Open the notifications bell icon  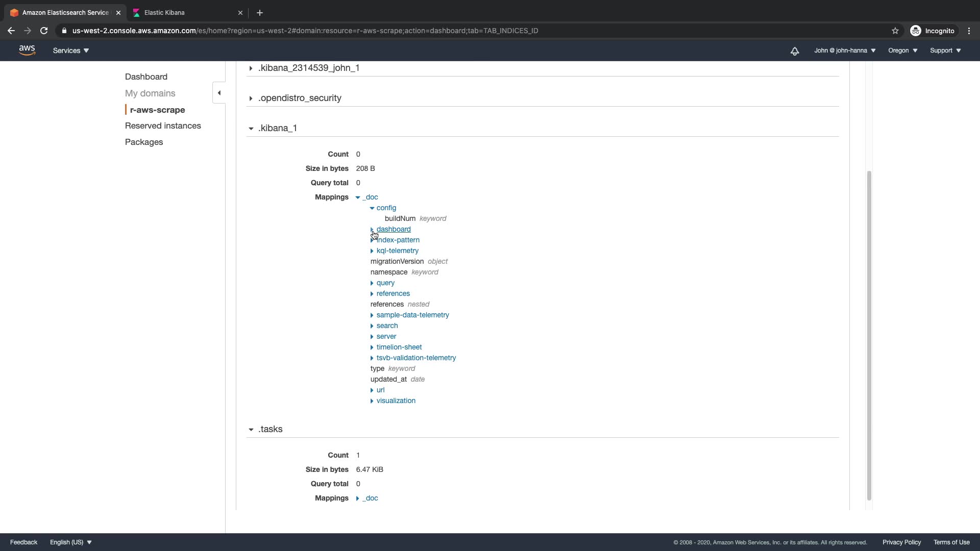795,51
